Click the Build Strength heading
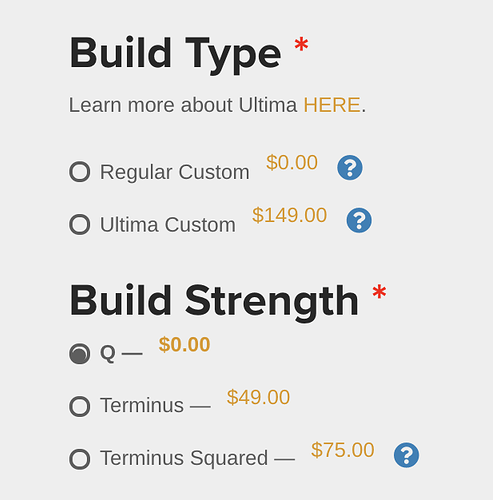This screenshot has width=493, height=500. [x=214, y=302]
